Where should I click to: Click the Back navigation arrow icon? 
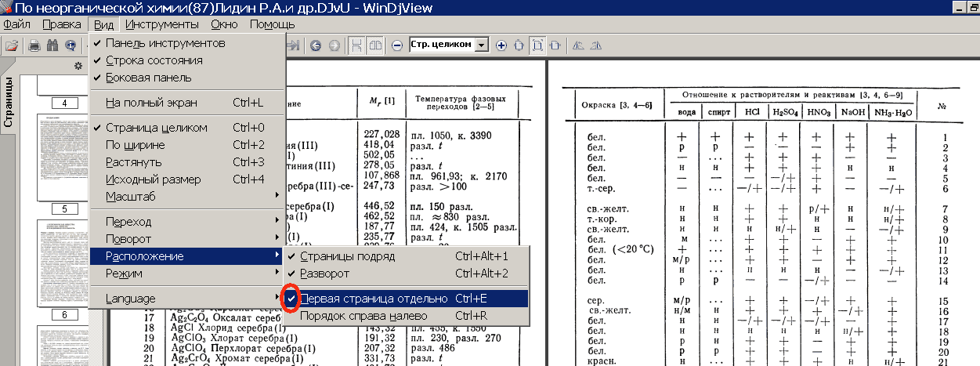coord(316,45)
